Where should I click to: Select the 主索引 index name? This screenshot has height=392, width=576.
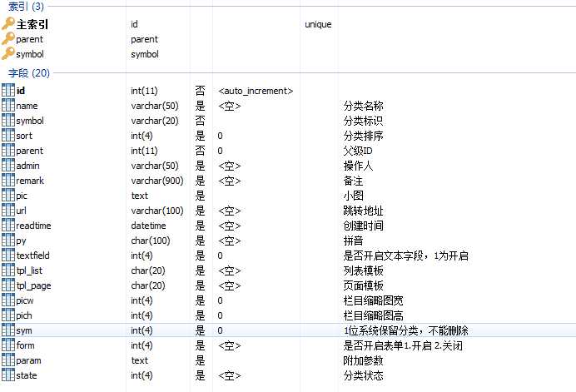[x=32, y=24]
